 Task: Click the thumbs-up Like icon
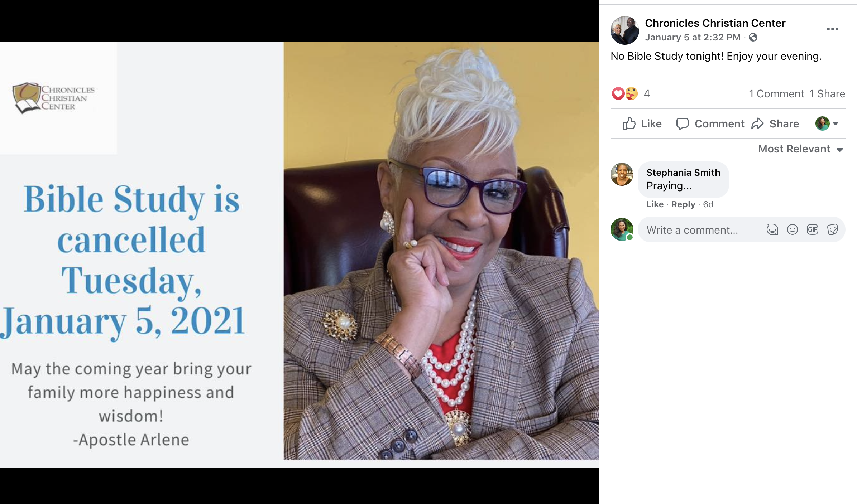tap(629, 123)
